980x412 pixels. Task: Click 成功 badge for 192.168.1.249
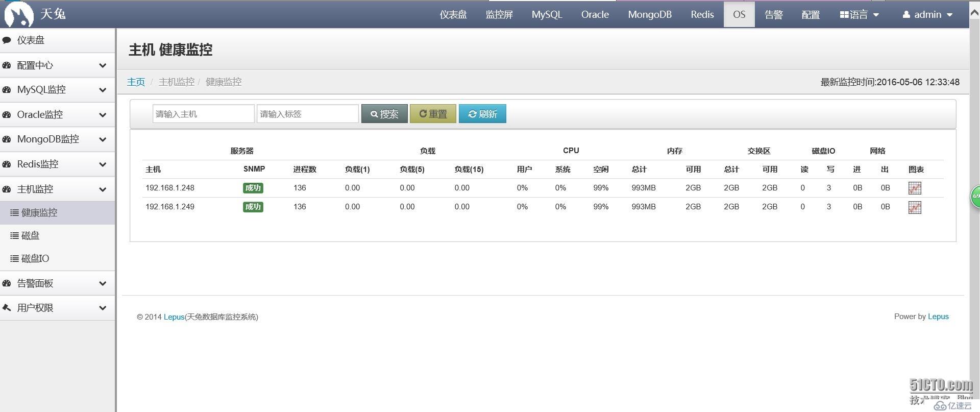click(x=253, y=207)
